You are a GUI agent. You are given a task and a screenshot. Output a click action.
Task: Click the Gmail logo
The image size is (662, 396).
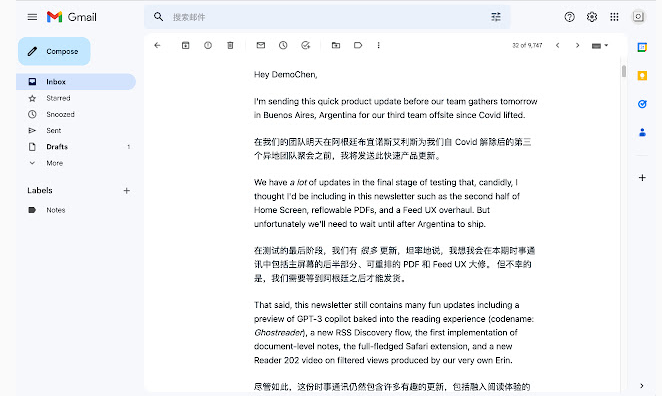(x=71, y=17)
